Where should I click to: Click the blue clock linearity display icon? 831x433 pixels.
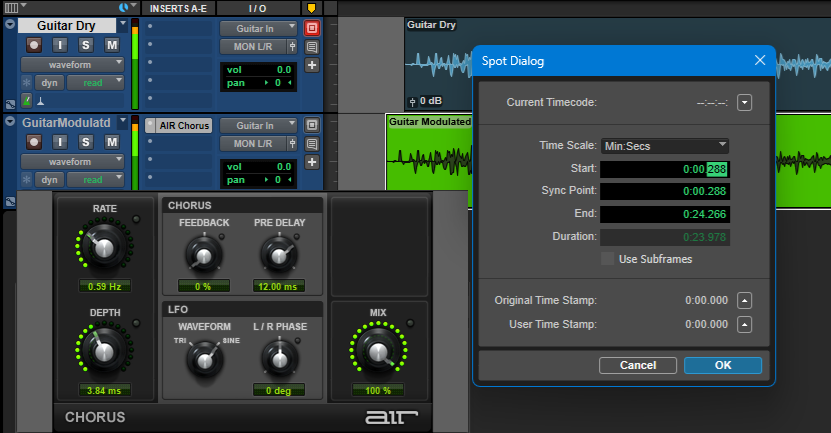[123, 7]
